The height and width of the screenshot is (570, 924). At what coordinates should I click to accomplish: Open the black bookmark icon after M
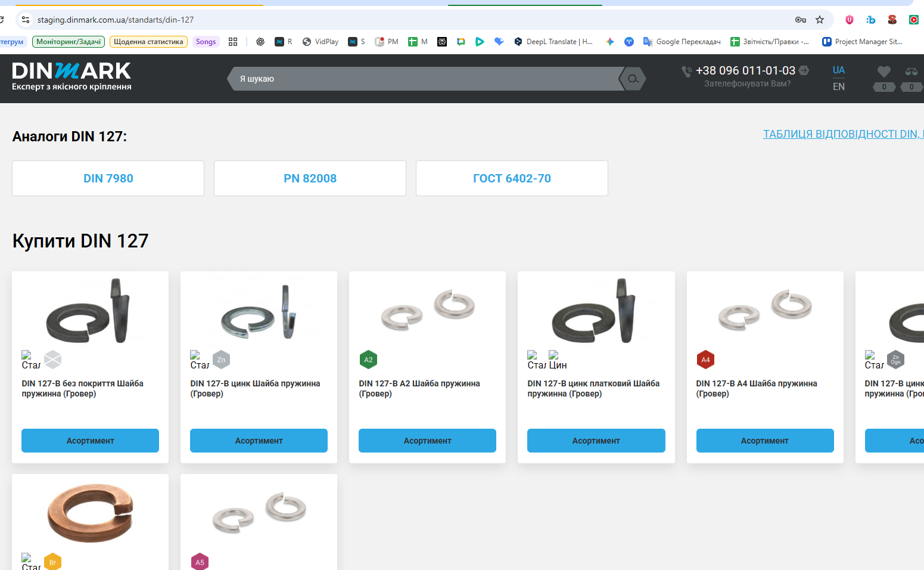442,42
